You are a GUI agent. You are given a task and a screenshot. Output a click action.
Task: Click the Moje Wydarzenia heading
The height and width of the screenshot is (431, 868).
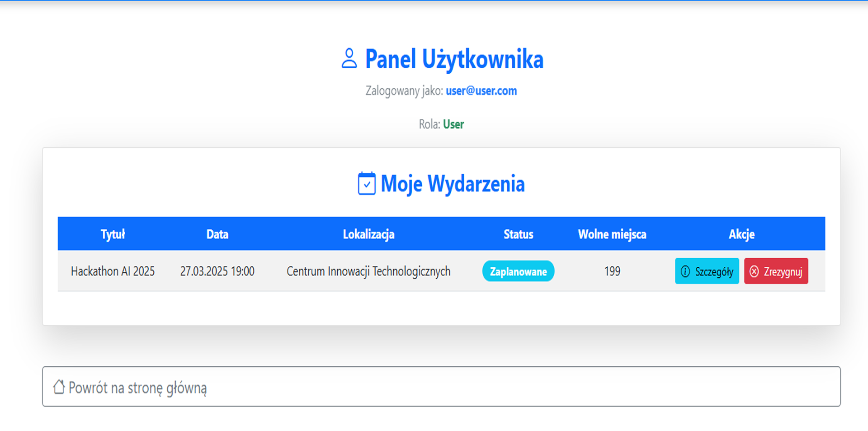click(453, 184)
